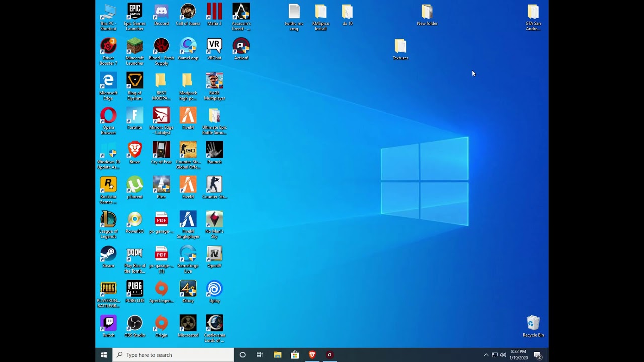Click the League of Legends icon
644x362 pixels.
[x=108, y=225]
